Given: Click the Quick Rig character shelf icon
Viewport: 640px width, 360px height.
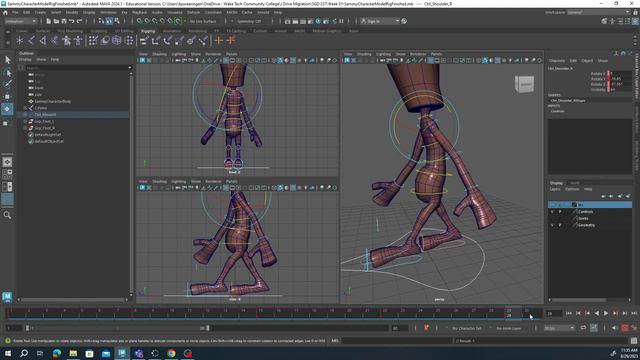Looking at the screenshot, I should 66,40.
